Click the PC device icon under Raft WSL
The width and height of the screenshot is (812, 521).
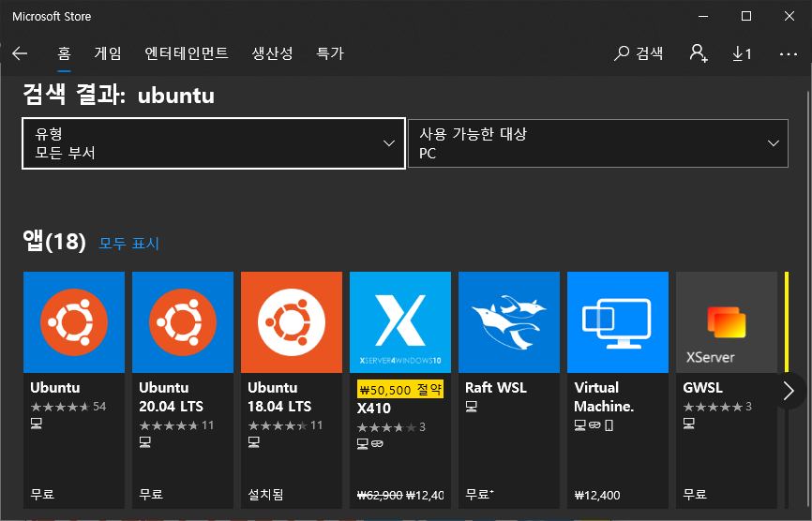click(x=472, y=408)
